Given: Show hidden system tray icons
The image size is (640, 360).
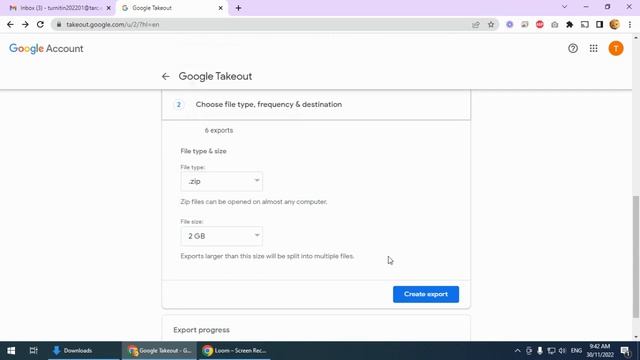Looking at the screenshot, I should pyautogui.click(x=517, y=351).
